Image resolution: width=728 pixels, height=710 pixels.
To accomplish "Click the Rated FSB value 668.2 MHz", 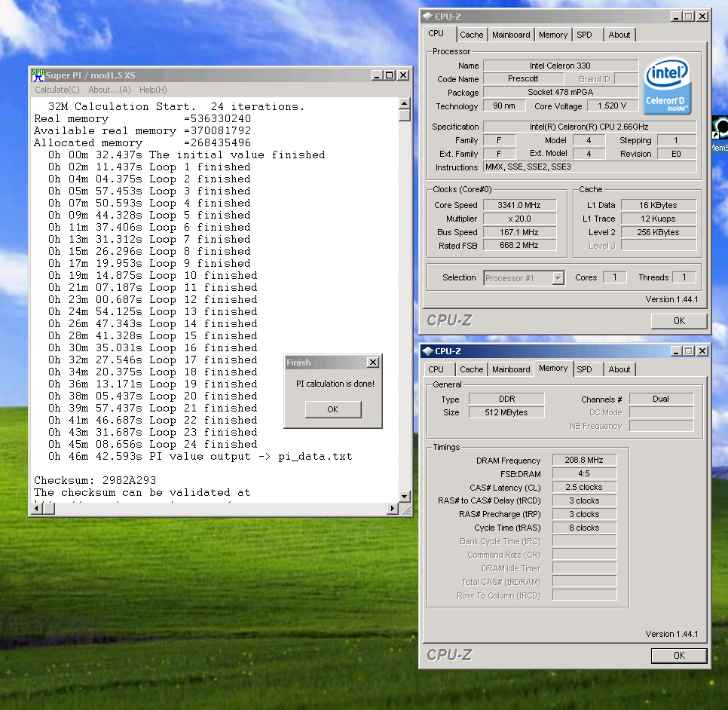I will tap(519, 245).
